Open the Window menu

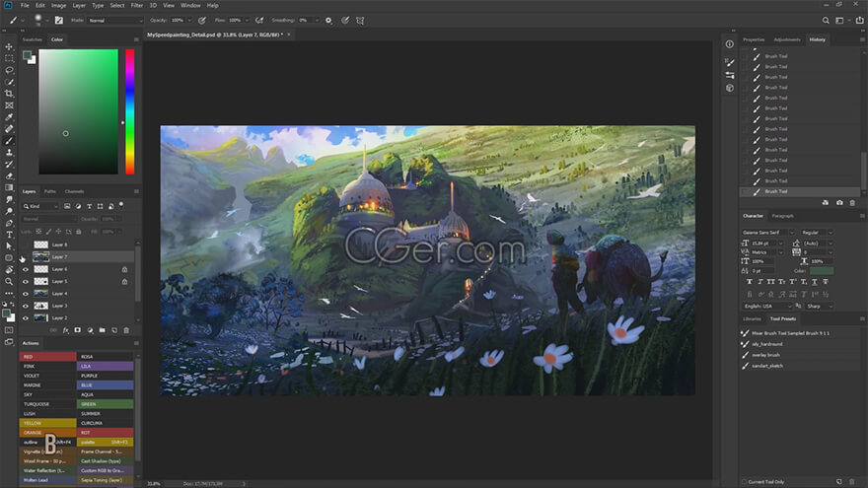pos(189,5)
